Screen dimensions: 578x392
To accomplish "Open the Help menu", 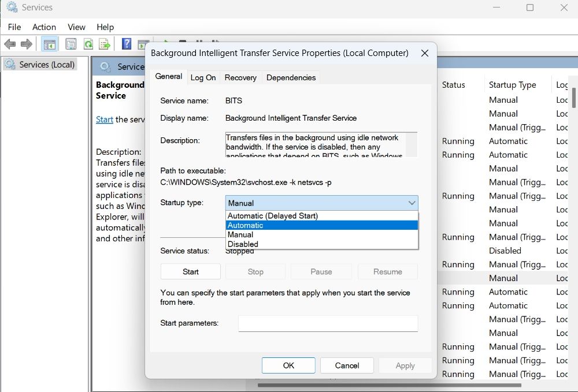I will pyautogui.click(x=105, y=27).
